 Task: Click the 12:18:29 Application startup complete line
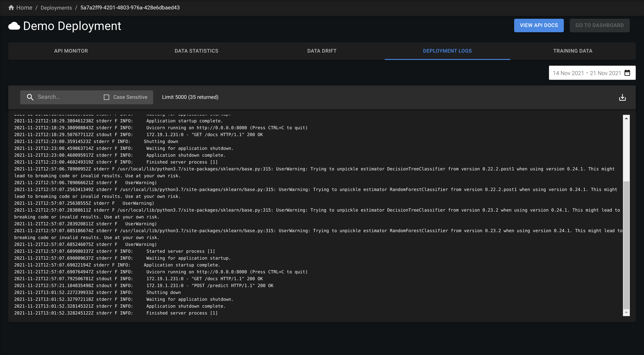[x=118, y=121]
